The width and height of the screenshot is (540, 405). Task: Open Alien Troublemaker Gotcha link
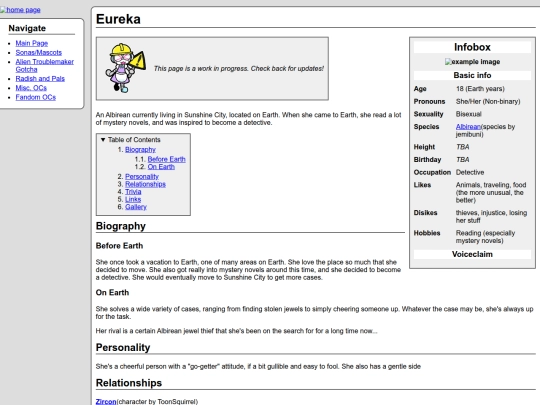click(x=44, y=65)
